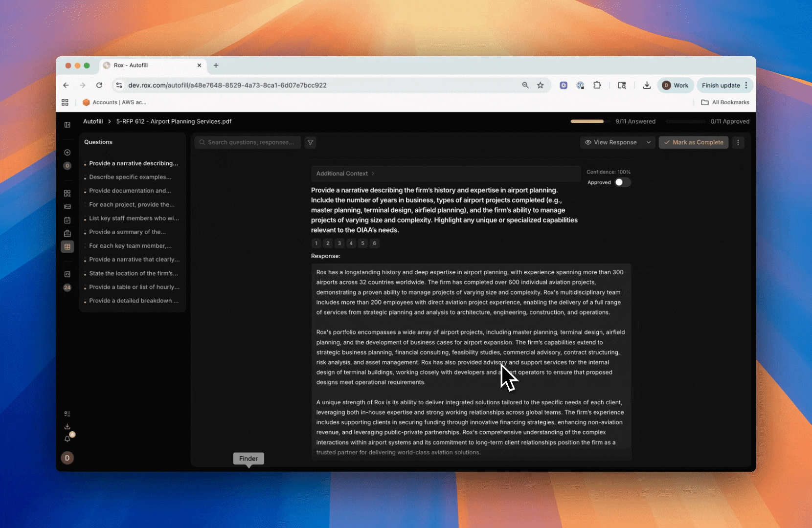Open the three-dot menu beside Mark as Complete
The width and height of the screenshot is (812, 528).
738,142
